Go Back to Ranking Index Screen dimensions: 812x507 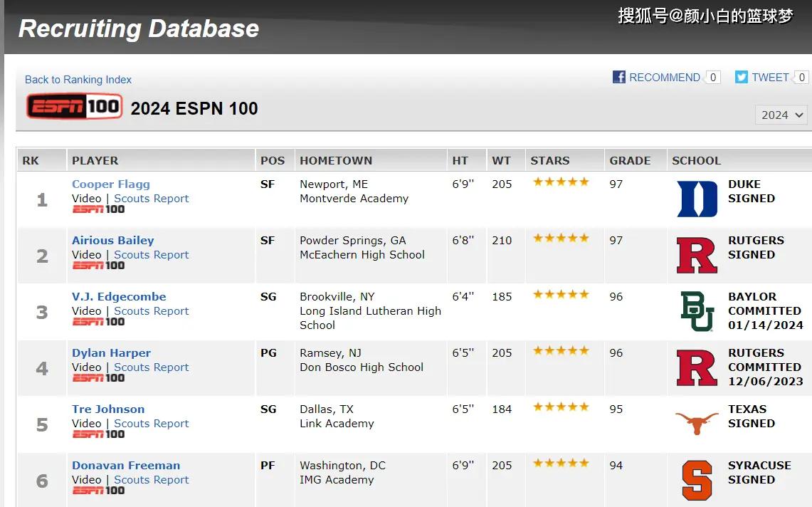tap(78, 80)
